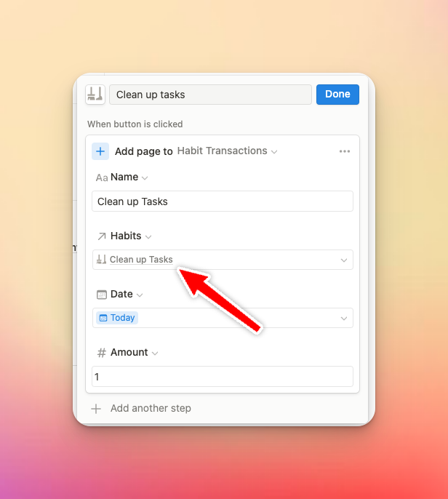Click the Aa text icon beside Name
The height and width of the screenshot is (499, 448).
pos(102,177)
